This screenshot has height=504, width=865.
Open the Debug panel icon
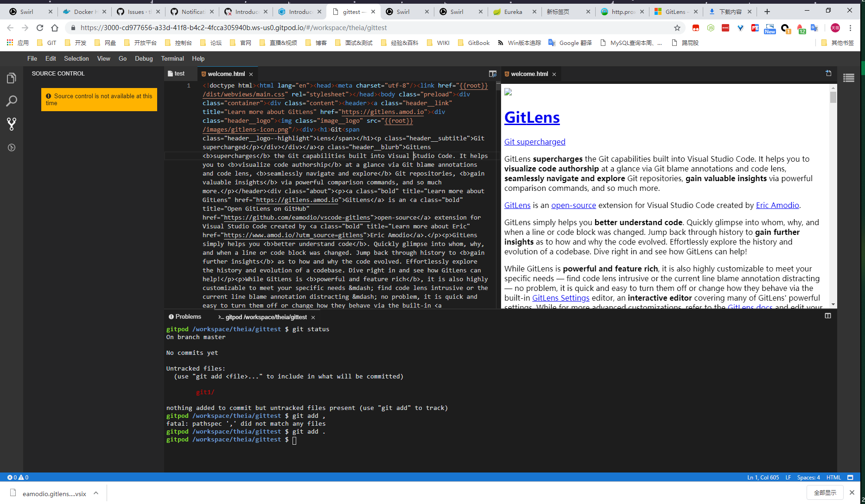[12, 147]
